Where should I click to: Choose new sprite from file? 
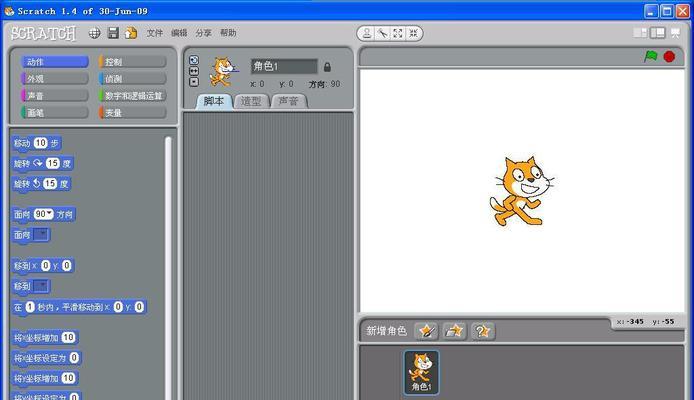(454, 331)
